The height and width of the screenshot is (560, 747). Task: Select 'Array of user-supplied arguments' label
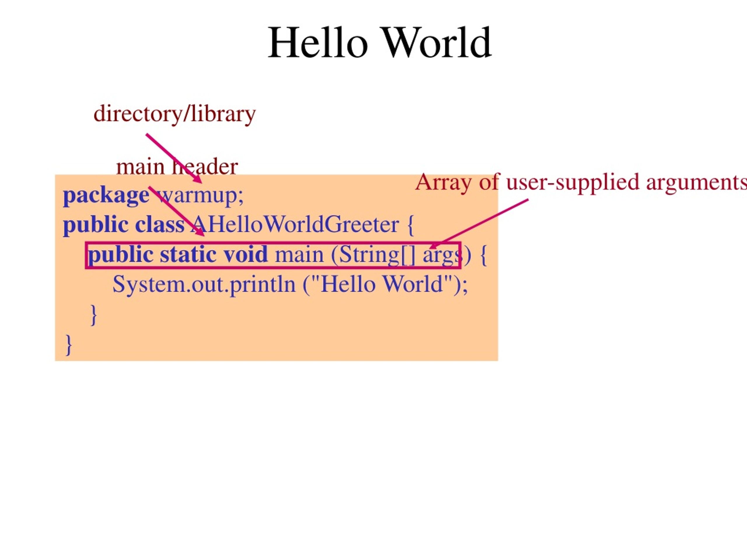point(581,183)
